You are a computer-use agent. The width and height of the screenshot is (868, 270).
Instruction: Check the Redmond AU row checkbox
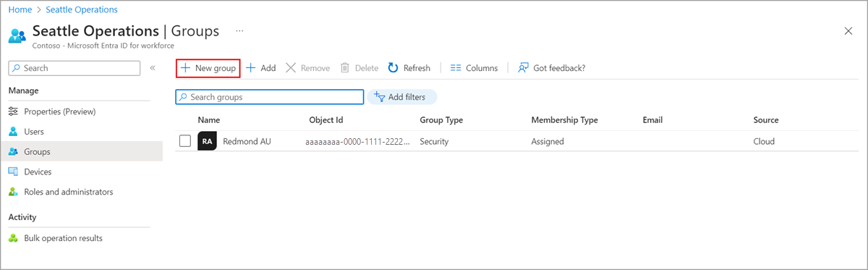[185, 141]
